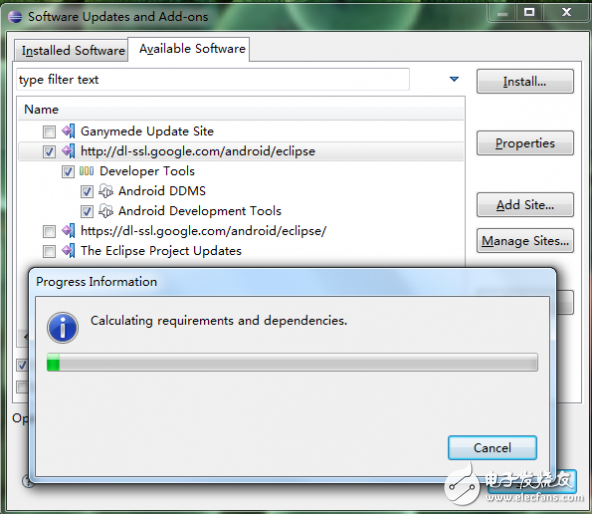592x514 pixels.
Task: Maximize the Software Updates and Add-ons window
Action: point(529,12)
